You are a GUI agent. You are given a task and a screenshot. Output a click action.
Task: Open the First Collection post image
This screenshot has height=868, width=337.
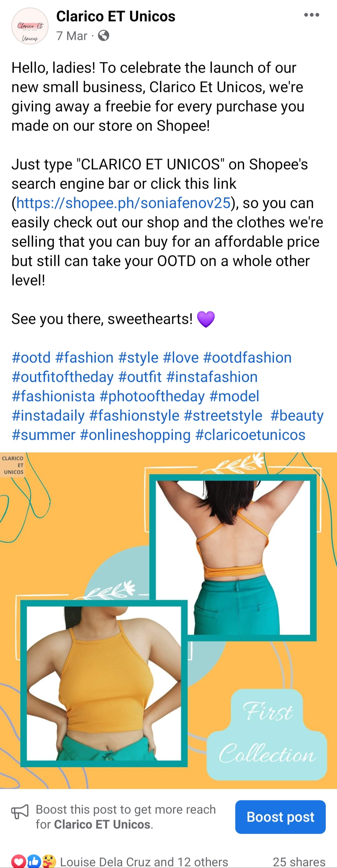[168, 620]
